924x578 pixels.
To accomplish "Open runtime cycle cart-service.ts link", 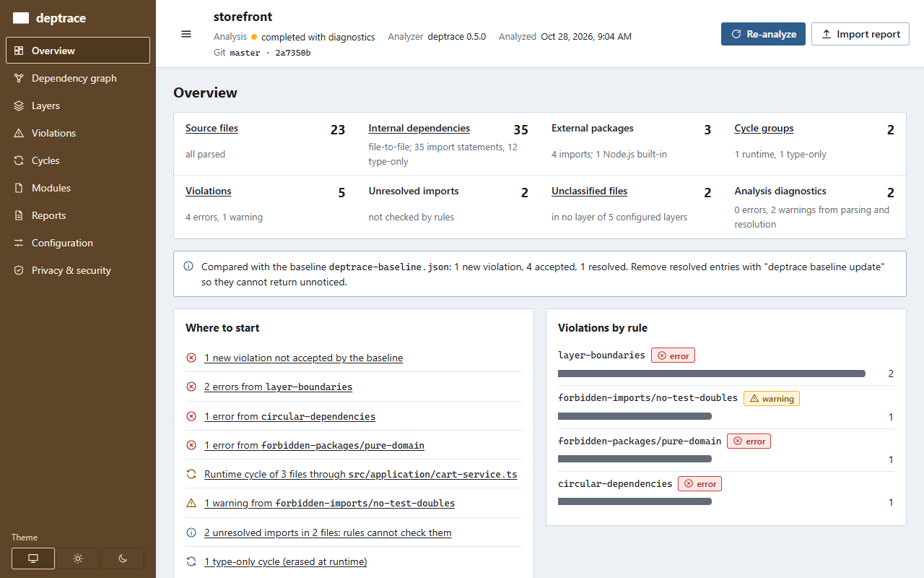I will coord(360,474).
